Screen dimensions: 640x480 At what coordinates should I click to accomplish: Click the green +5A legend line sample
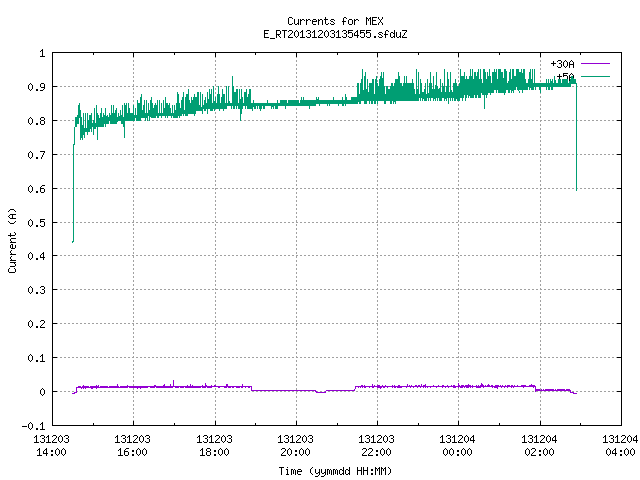(x=595, y=76)
